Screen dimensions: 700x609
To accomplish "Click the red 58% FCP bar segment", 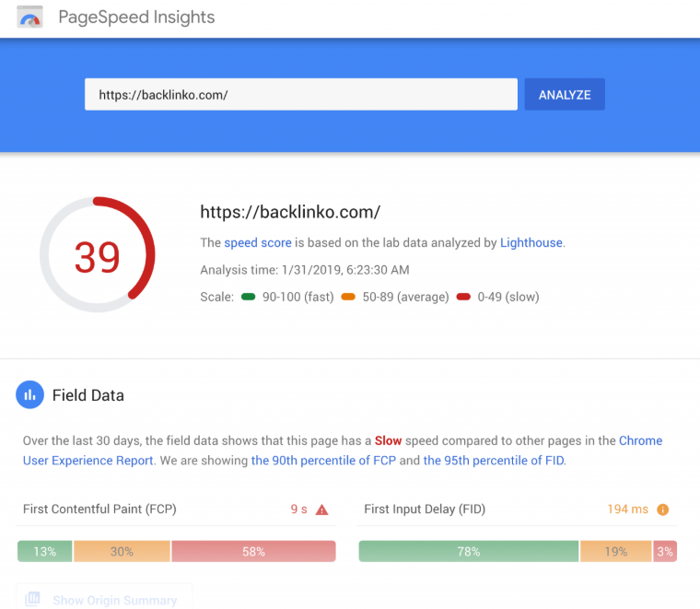I will pos(253,551).
